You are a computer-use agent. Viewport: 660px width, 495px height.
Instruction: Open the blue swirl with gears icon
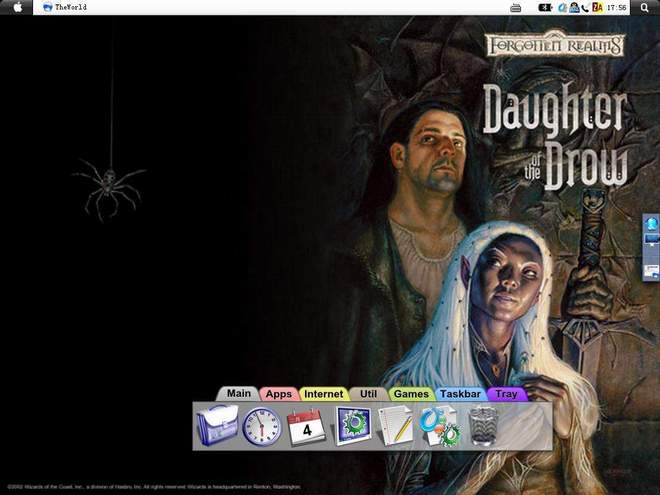[x=440, y=426]
